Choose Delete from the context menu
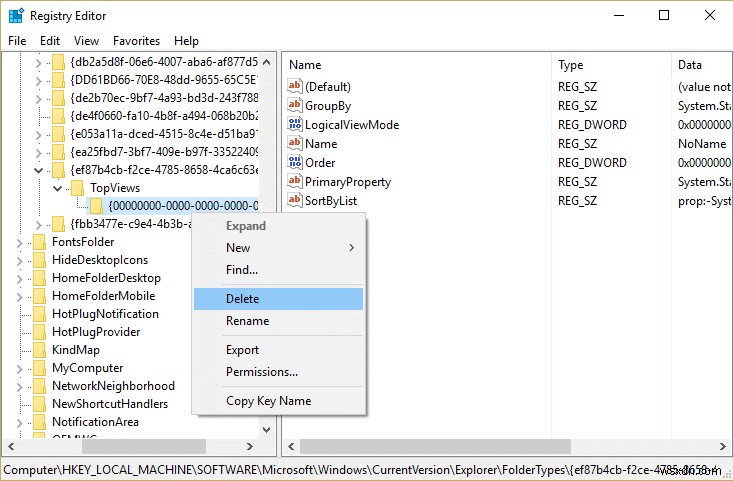This screenshot has height=481, width=733. tap(278, 299)
